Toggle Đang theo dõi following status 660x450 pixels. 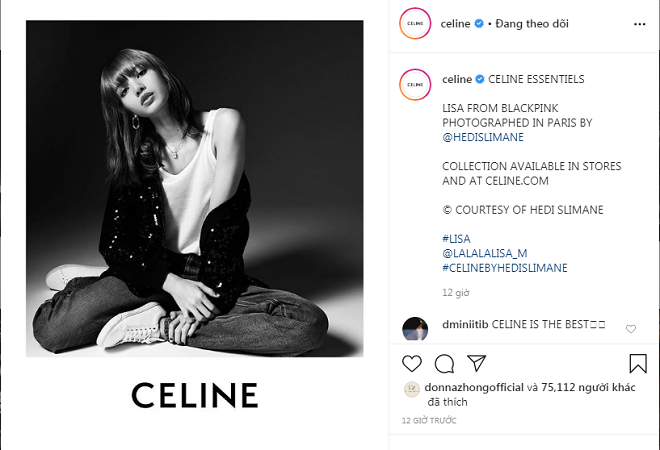click(x=532, y=24)
